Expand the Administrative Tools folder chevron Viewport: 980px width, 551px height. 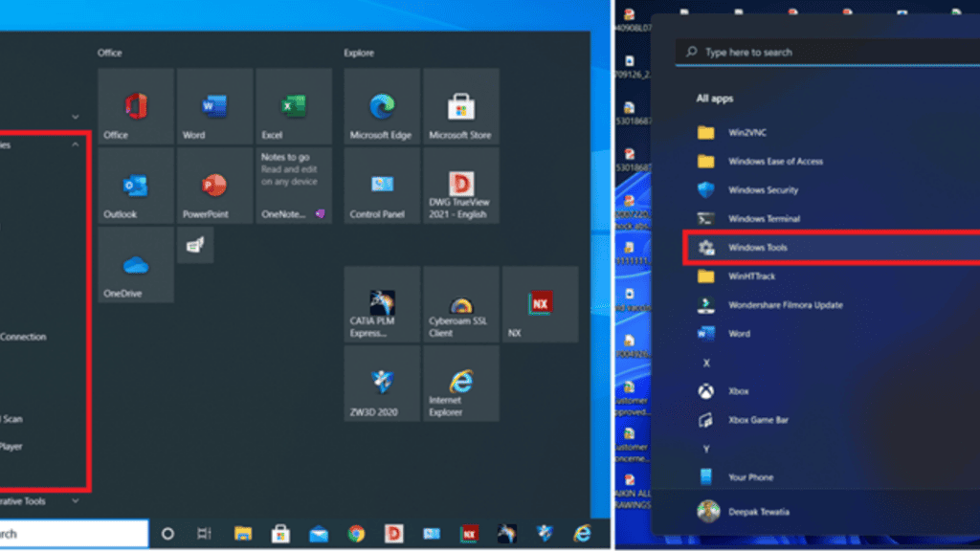pos(76,501)
